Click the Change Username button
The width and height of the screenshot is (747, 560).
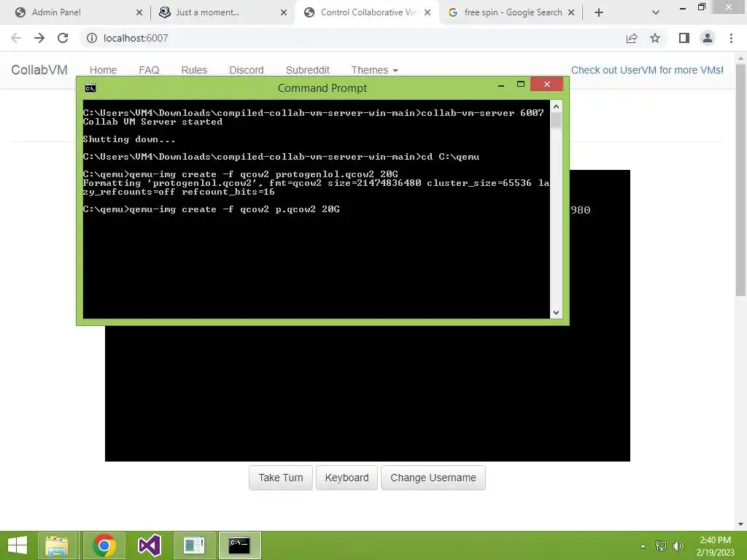[433, 478]
